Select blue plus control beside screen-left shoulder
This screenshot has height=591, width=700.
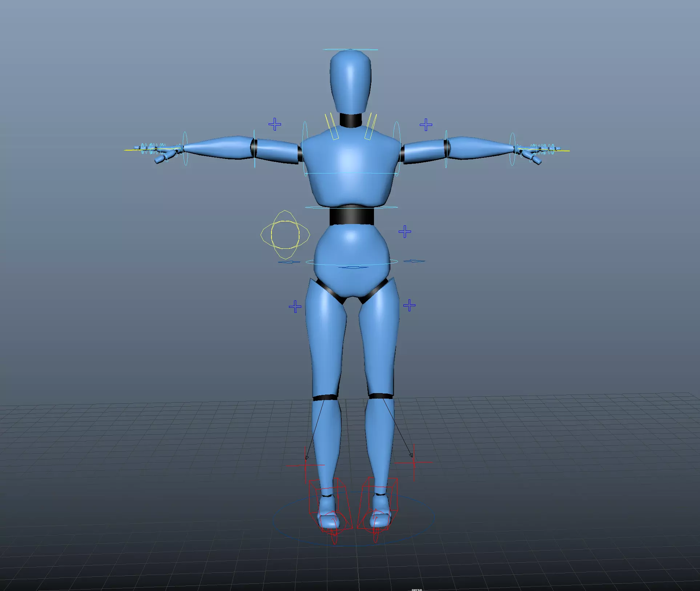tap(275, 124)
